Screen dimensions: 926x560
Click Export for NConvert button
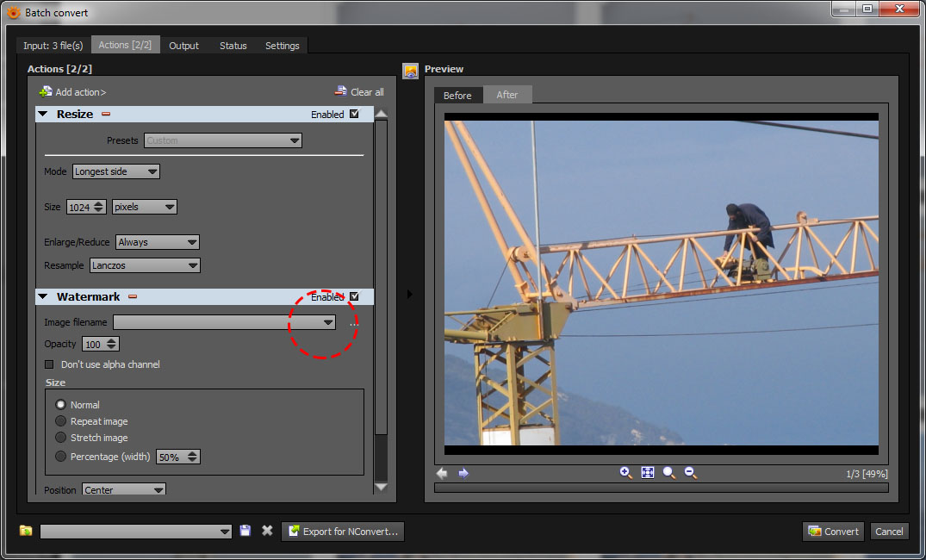click(x=343, y=532)
